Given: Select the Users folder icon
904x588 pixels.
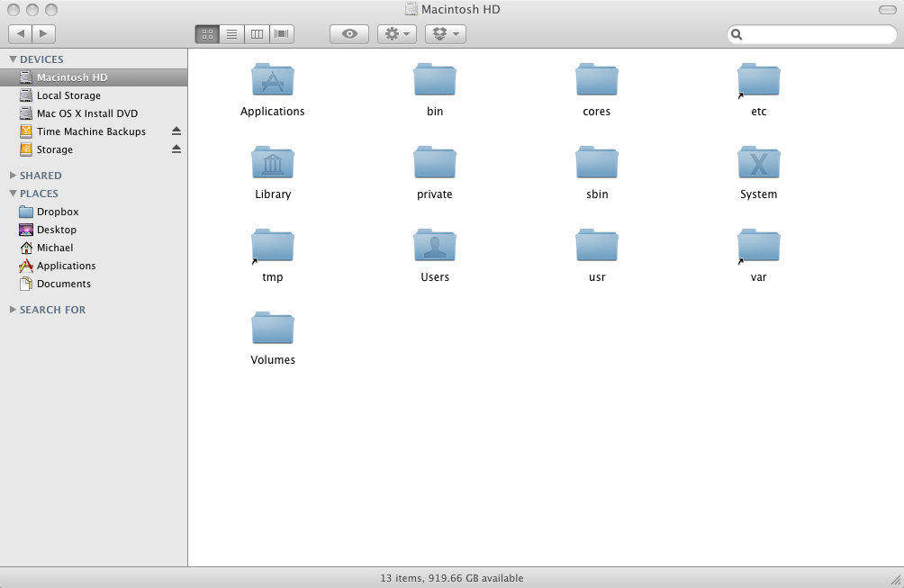Looking at the screenshot, I should click(434, 245).
